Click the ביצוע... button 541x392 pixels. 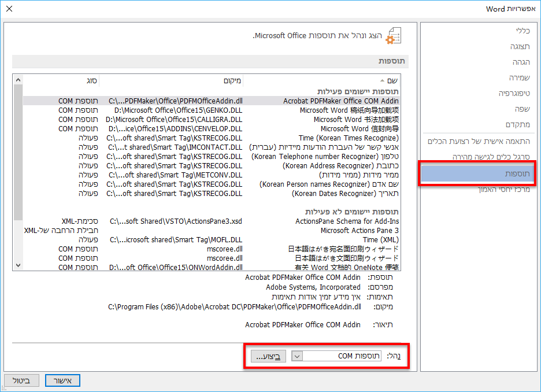click(268, 356)
